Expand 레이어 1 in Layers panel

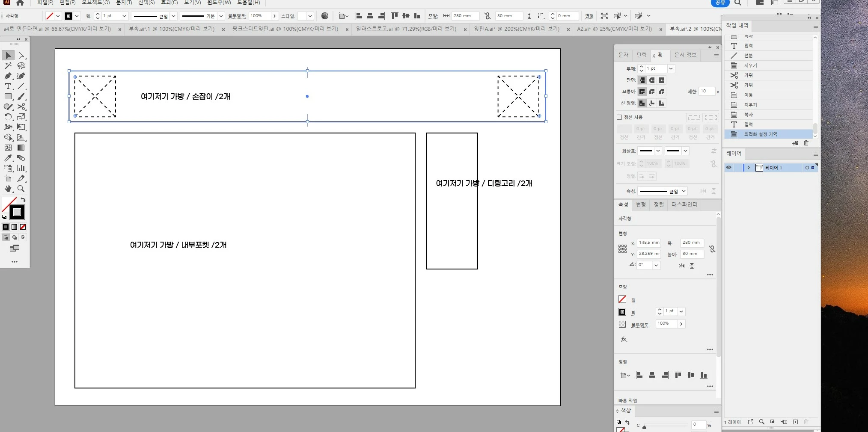[x=749, y=168]
